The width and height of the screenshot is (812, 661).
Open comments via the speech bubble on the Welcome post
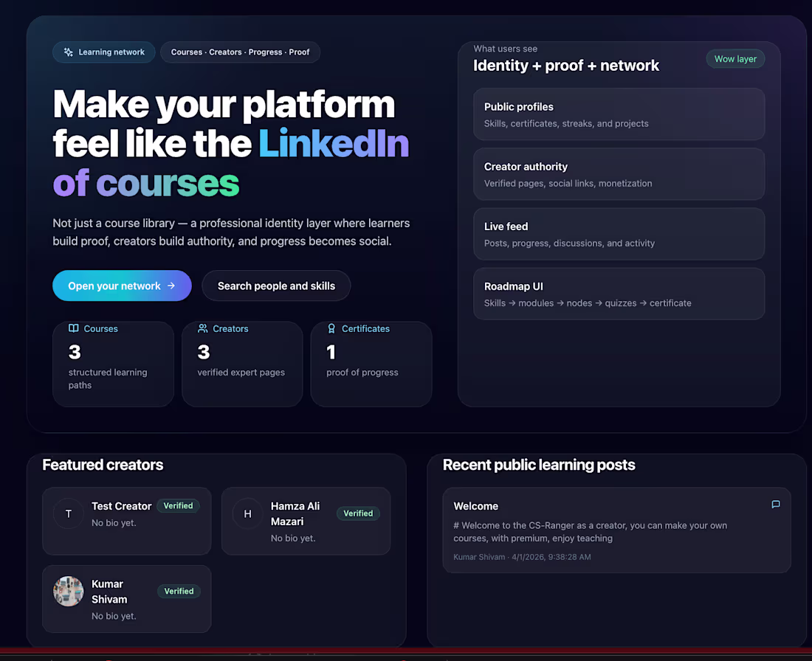775,505
